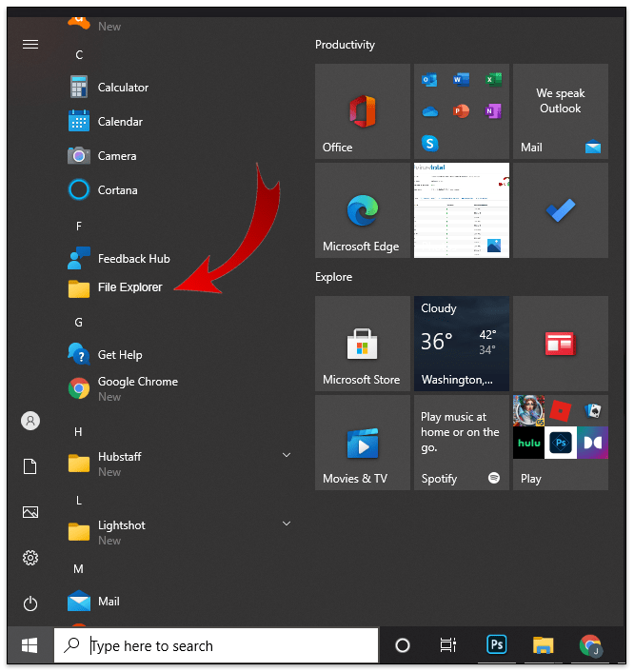
Task: Open Hulu in the Play tile
Action: [x=528, y=443]
